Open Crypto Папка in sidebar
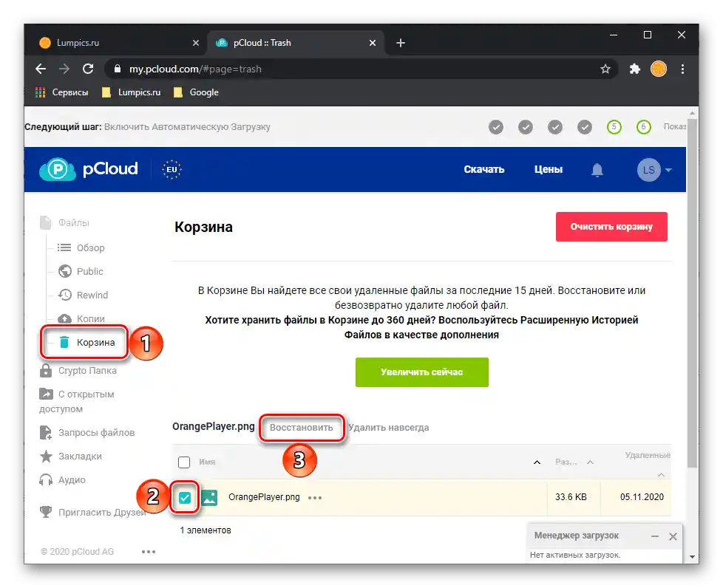The height and width of the screenshot is (588, 723). (78, 371)
